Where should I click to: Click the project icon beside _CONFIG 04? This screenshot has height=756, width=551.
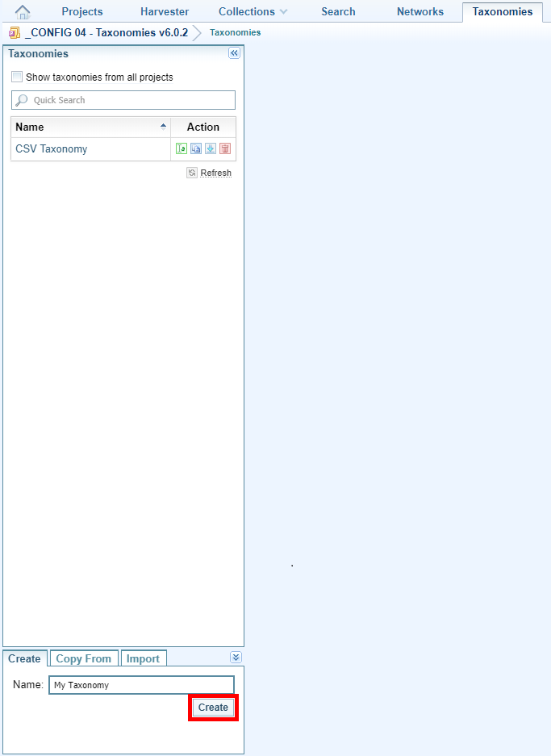click(14, 33)
